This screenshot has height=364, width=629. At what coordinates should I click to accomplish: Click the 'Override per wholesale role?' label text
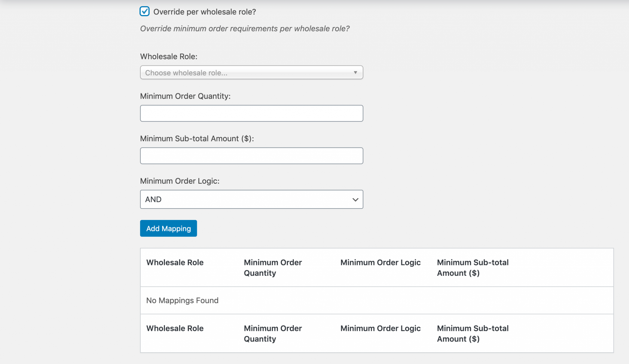[205, 12]
